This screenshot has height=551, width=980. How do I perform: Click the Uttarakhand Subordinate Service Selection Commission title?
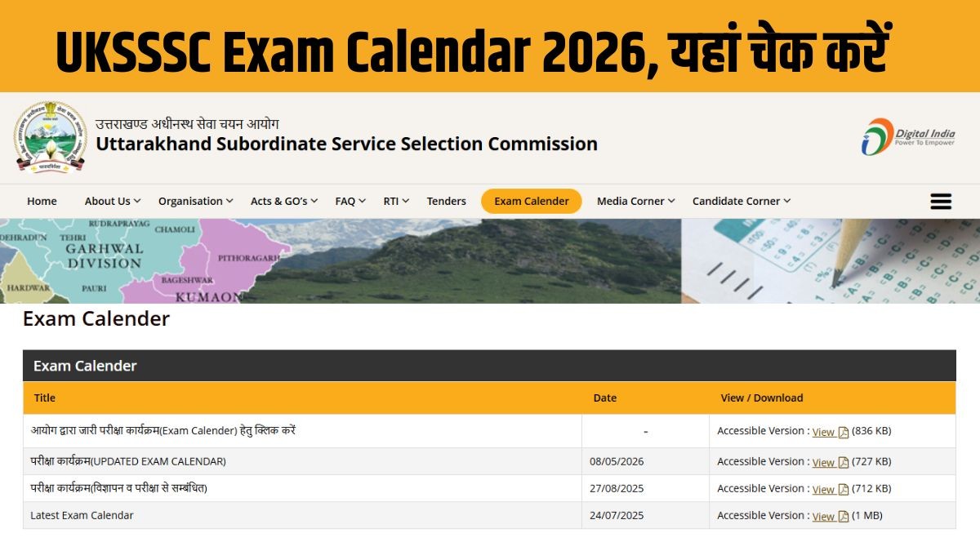pos(347,144)
